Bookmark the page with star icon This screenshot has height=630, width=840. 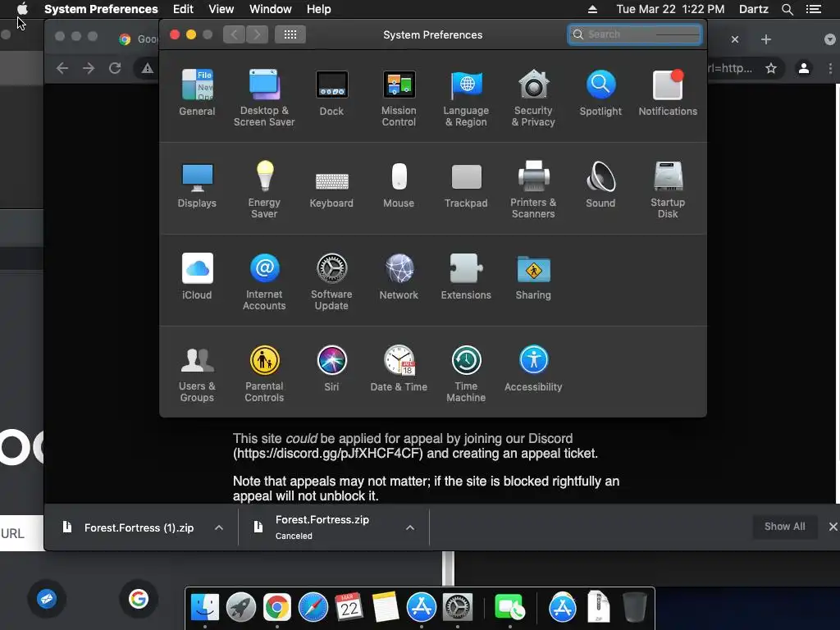(x=771, y=68)
